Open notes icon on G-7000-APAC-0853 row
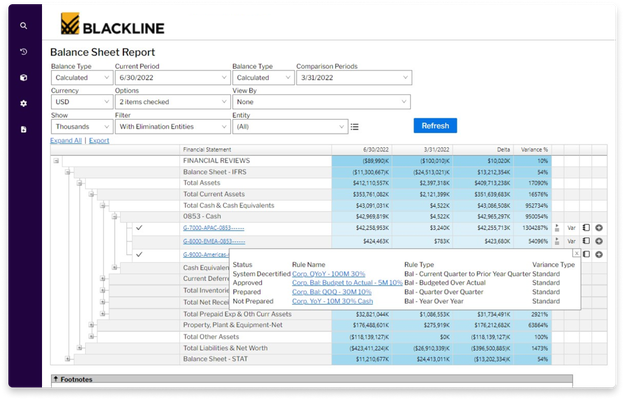This screenshot has height=400, width=624. (586, 228)
